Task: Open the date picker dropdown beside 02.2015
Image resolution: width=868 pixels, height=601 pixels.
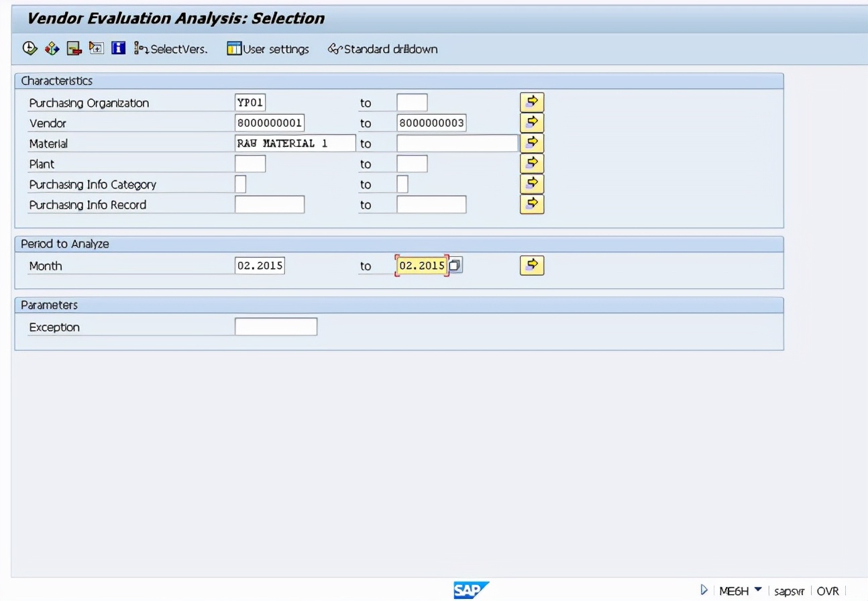Action: [455, 265]
